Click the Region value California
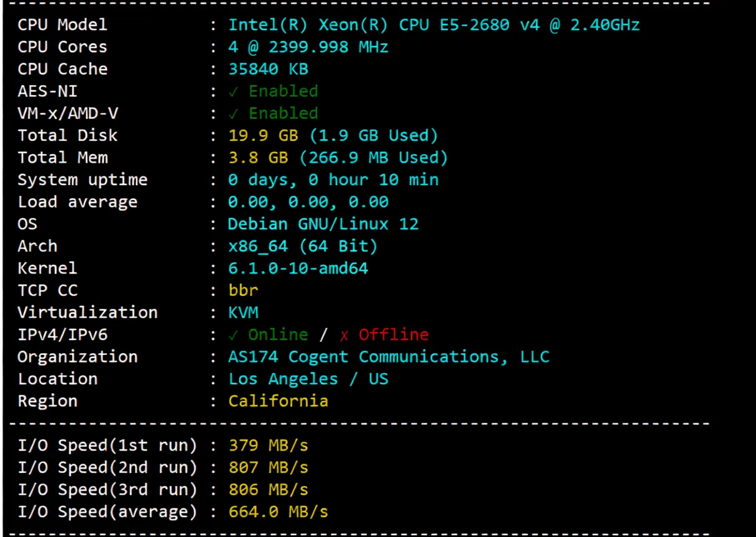This screenshot has height=537, width=756. (x=278, y=401)
